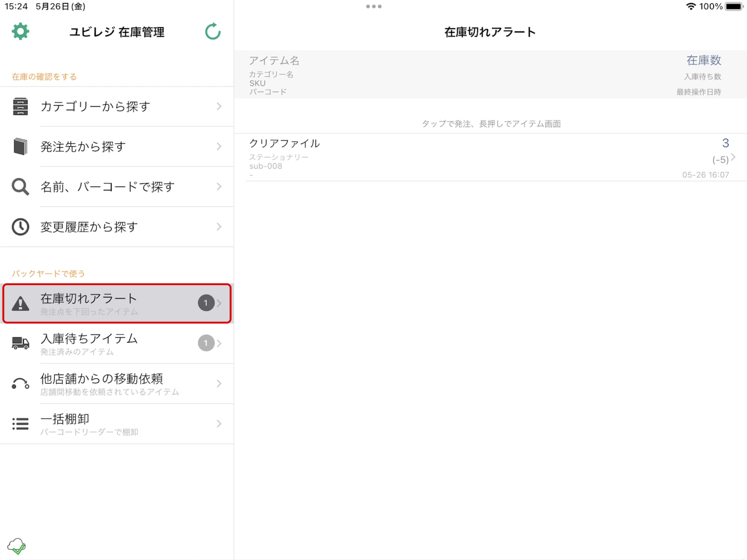Tap the ステーショナリー category label
Viewport: 747px width, 560px height.
click(279, 157)
